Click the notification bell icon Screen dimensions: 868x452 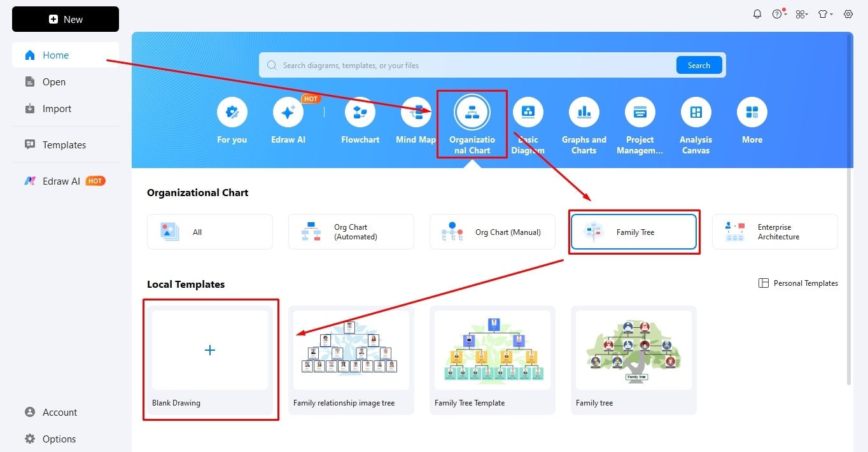pyautogui.click(x=757, y=14)
